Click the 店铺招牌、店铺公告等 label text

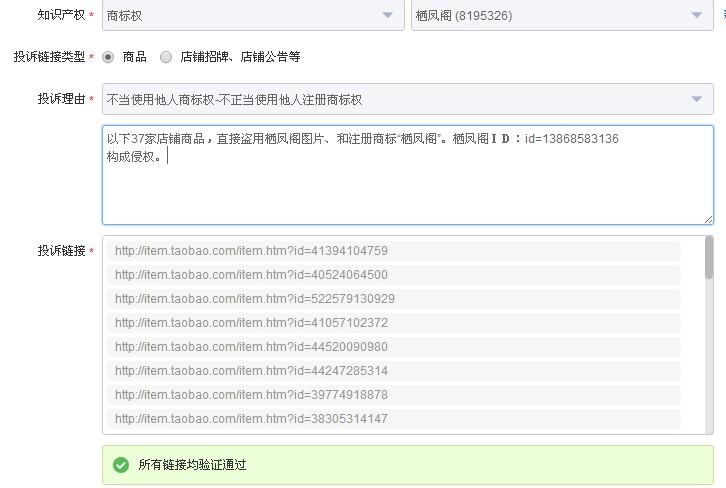pos(240,57)
